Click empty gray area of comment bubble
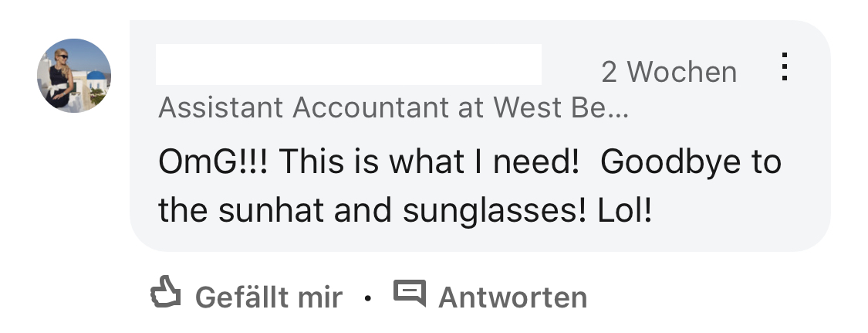This screenshot has height=333, width=868. pos(733,216)
